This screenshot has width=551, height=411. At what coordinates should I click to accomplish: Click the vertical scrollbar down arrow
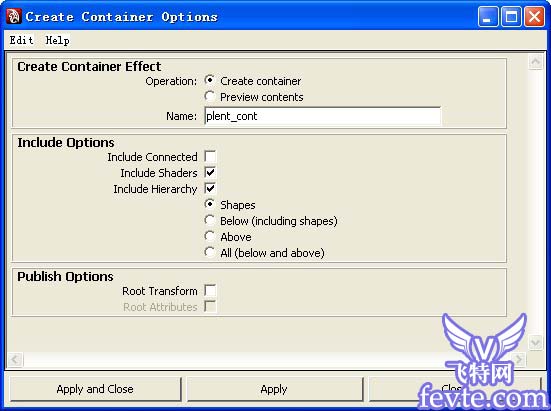click(536, 342)
